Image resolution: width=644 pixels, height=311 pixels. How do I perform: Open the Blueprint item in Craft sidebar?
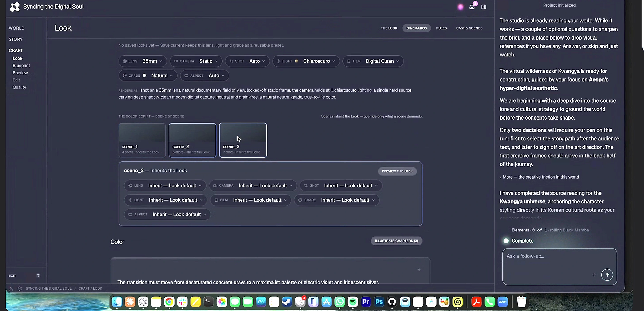tap(21, 66)
